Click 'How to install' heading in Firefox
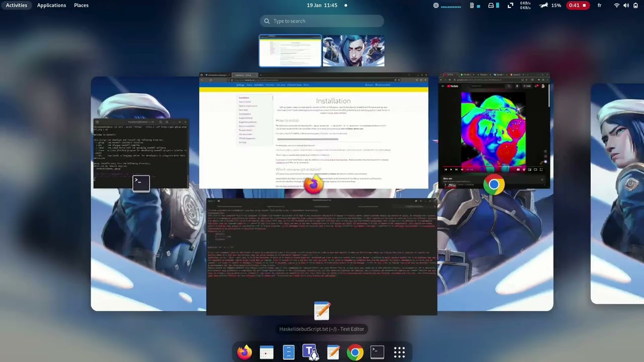This screenshot has width=644, height=362. point(287,120)
